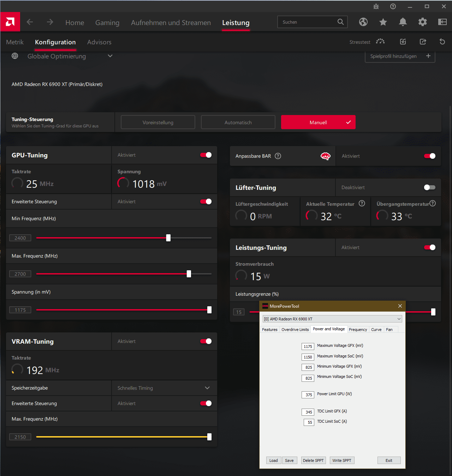Start the Stresstest gauge icon

(x=380, y=42)
